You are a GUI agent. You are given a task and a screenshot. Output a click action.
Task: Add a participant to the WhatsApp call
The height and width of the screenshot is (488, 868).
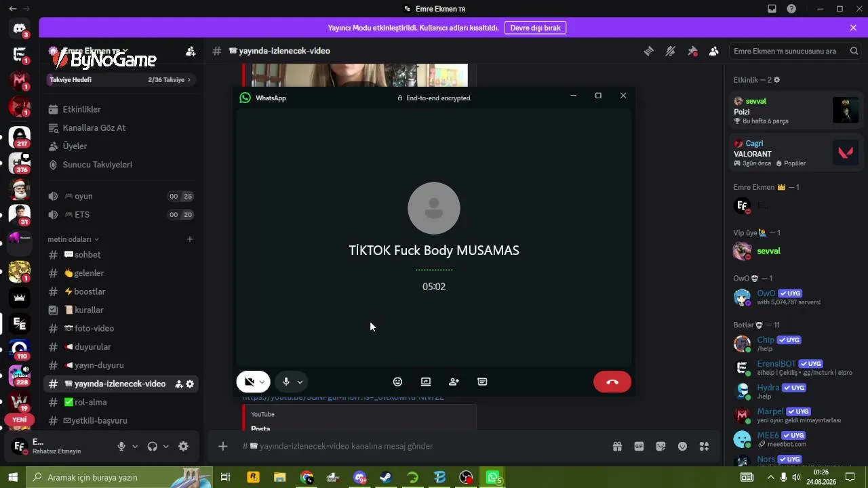454,382
